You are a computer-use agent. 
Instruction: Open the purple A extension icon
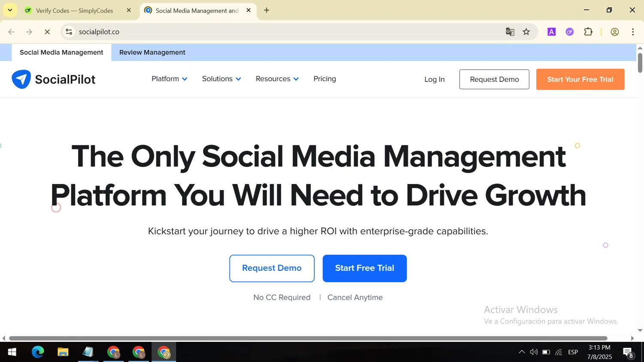552,32
